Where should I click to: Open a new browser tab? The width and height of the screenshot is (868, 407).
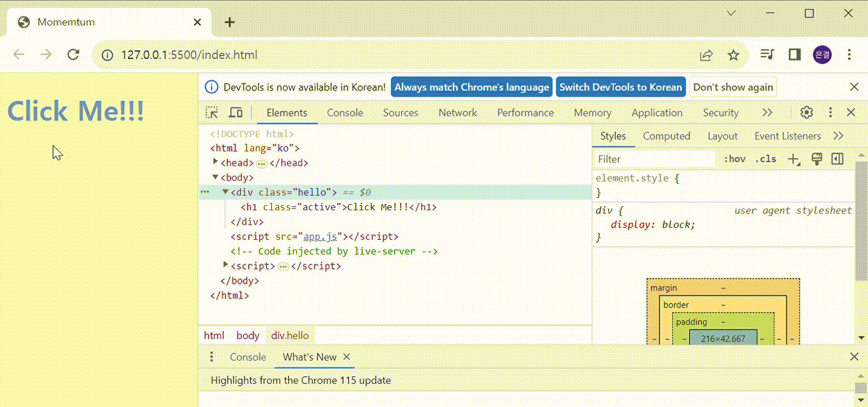coord(229,22)
